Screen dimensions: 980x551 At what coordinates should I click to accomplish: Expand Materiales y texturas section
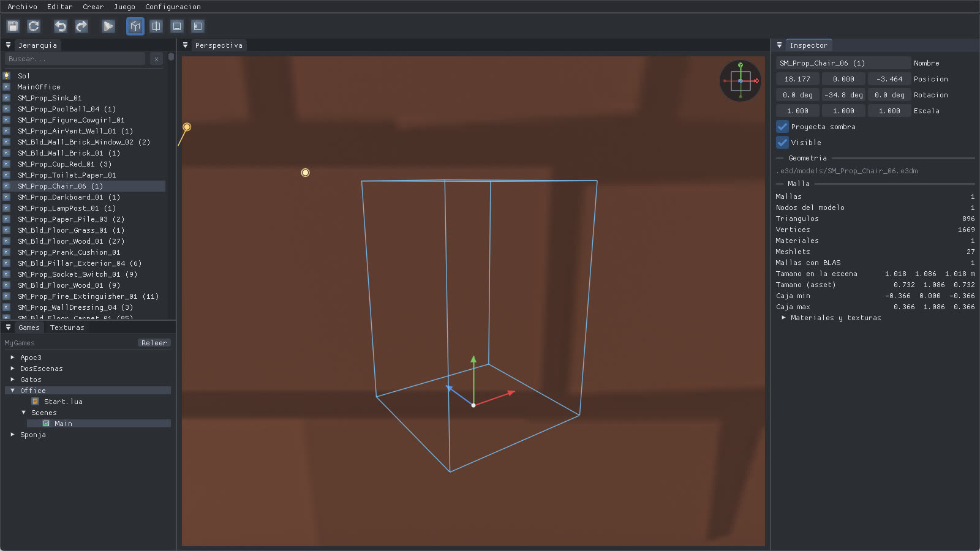(x=783, y=318)
